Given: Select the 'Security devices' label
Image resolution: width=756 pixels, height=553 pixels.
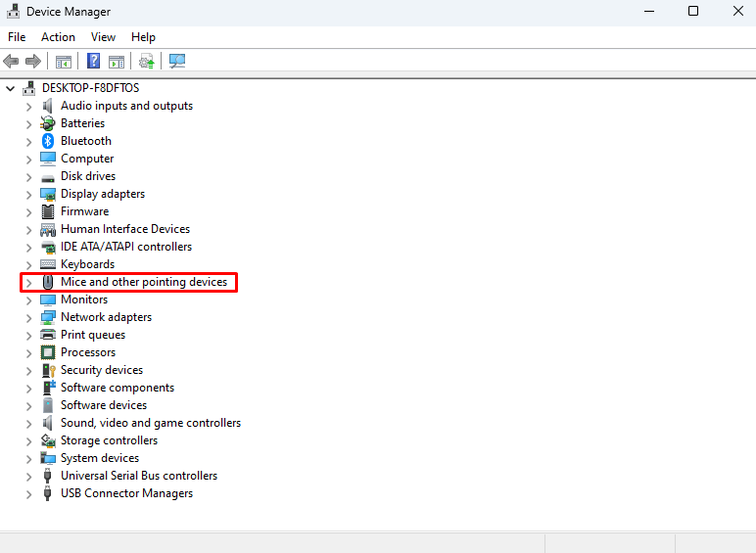Looking at the screenshot, I should tap(102, 370).
